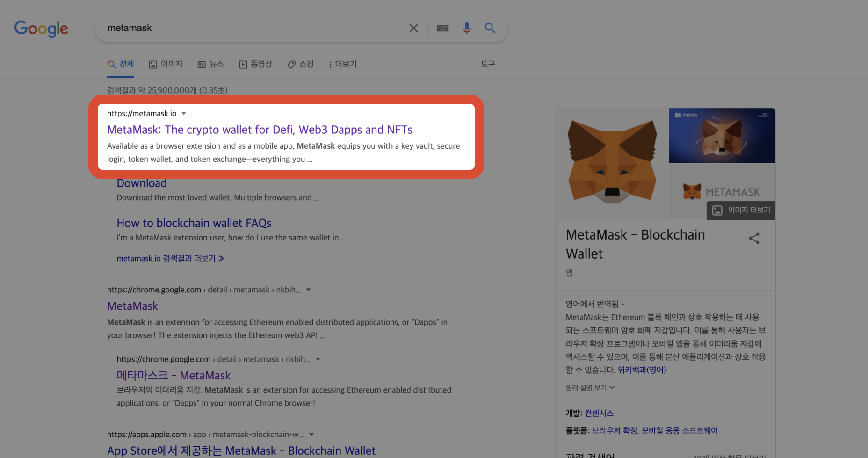This screenshot has height=458, width=868.
Task: Open the MetaMask Chrome store result
Action: (132, 306)
